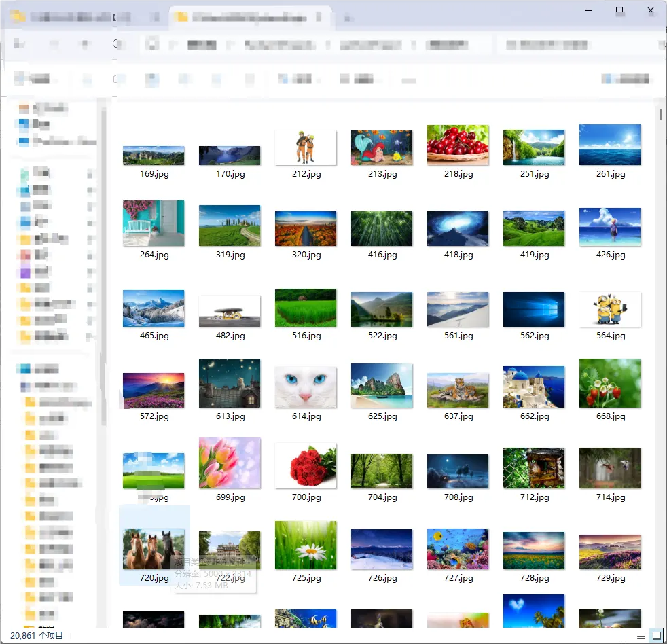Screen dimensions: 667x644
Task: Open the Naruto characters thumbnail 212.jpg
Action: [x=306, y=147]
